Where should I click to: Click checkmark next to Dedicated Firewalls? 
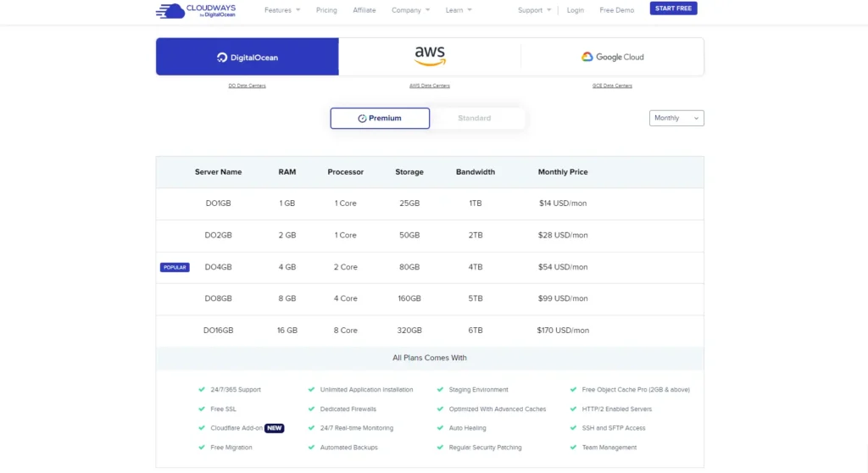[311, 409]
